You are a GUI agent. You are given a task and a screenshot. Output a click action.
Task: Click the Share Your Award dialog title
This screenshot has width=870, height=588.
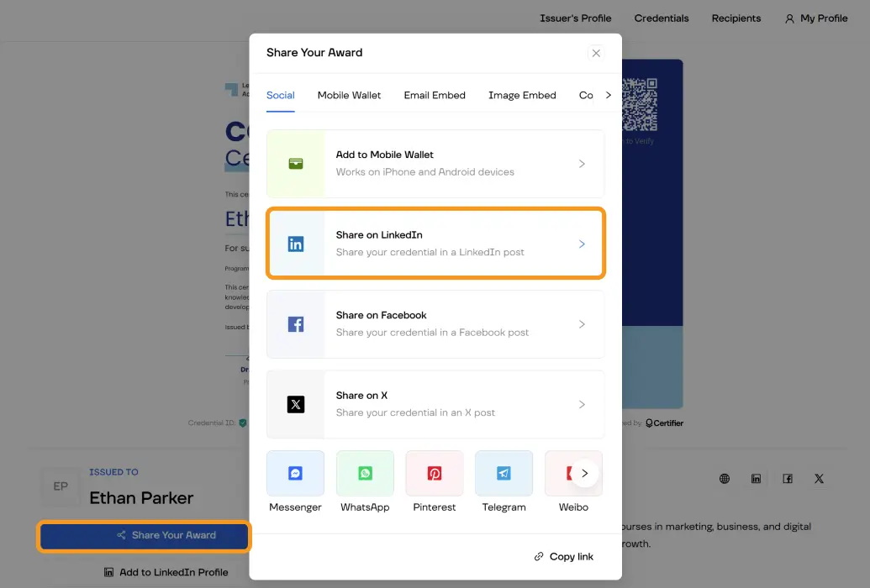click(x=314, y=53)
